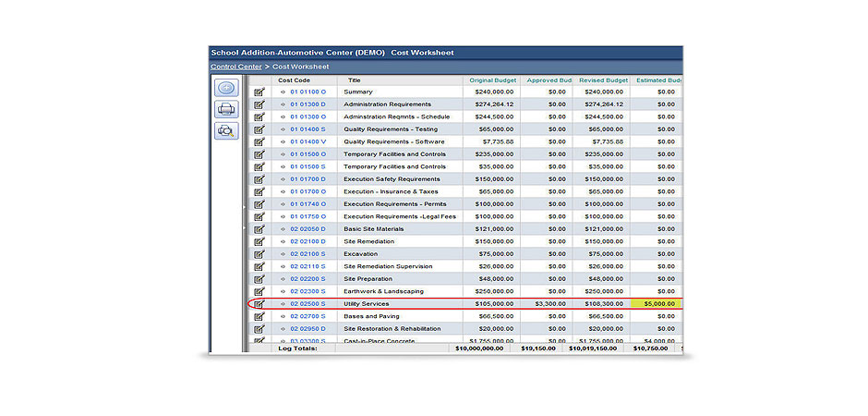Click the Revised Budget column header

point(603,80)
